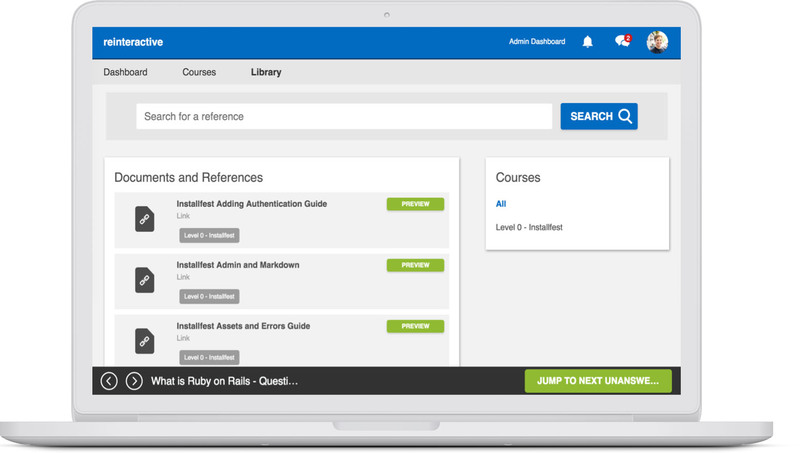Open the Dashboard tab
The height and width of the screenshot is (453, 800).
pos(125,72)
